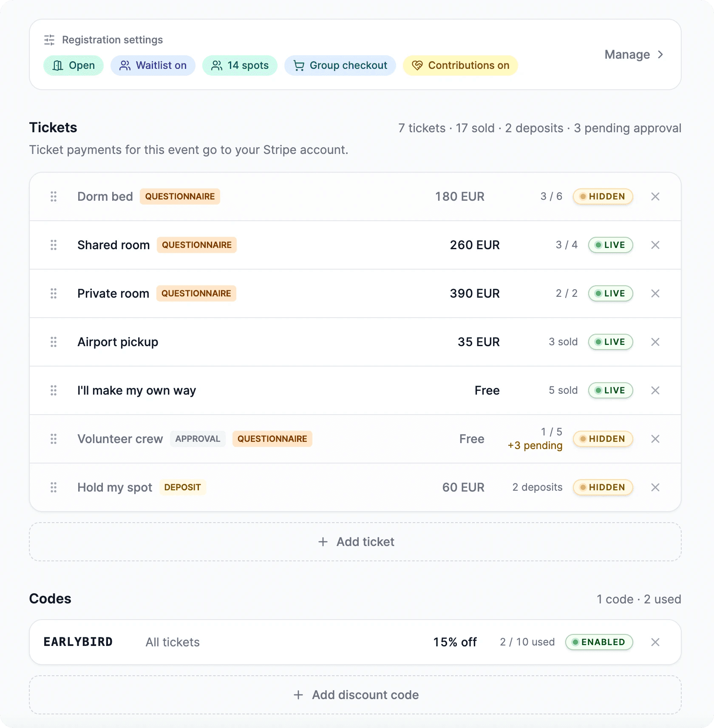Screen dimensions: 714x728
Task: Click the Shared room row drag handle
Action: click(54, 245)
